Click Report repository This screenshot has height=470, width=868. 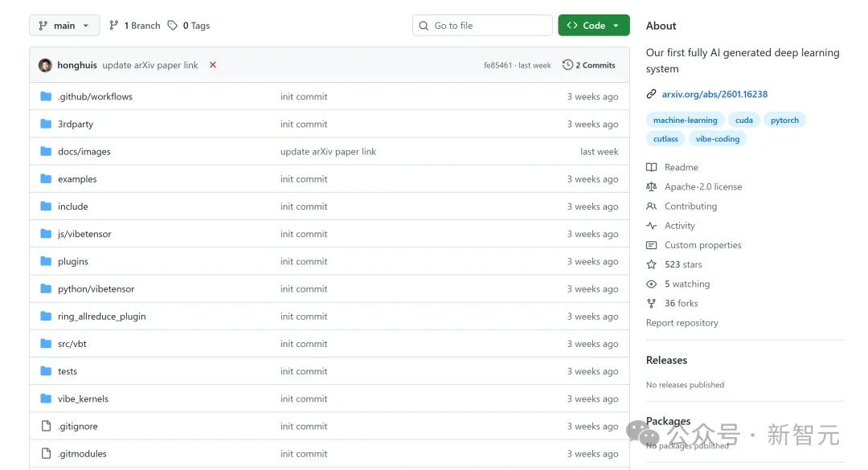click(682, 322)
